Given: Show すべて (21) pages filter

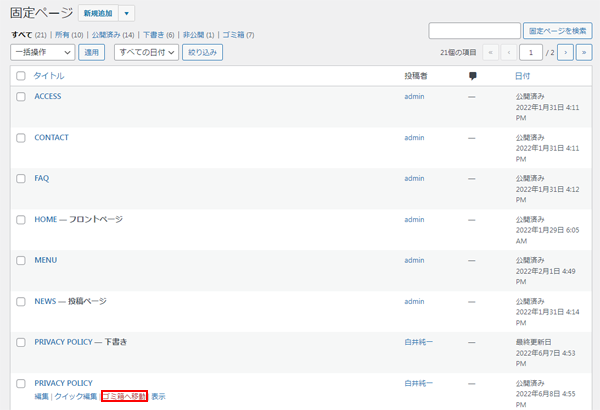Looking at the screenshot, I should tap(29, 35).
